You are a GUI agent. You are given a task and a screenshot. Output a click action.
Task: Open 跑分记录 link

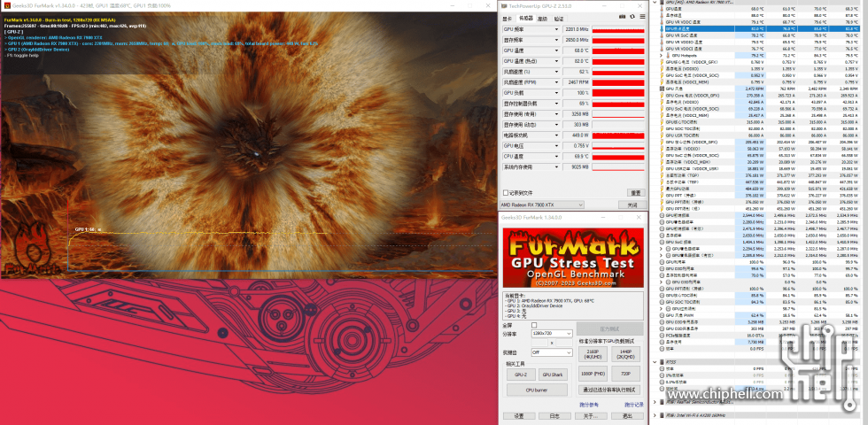(x=634, y=405)
